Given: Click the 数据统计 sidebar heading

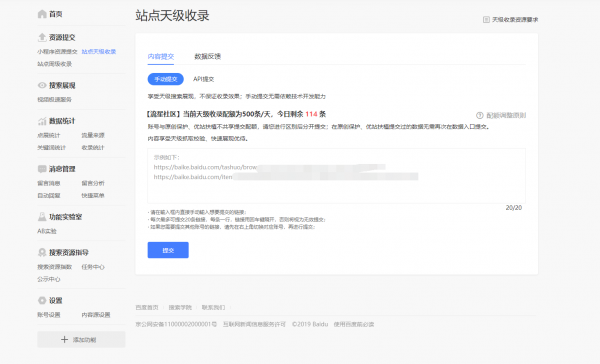Looking at the screenshot, I should 62,121.
